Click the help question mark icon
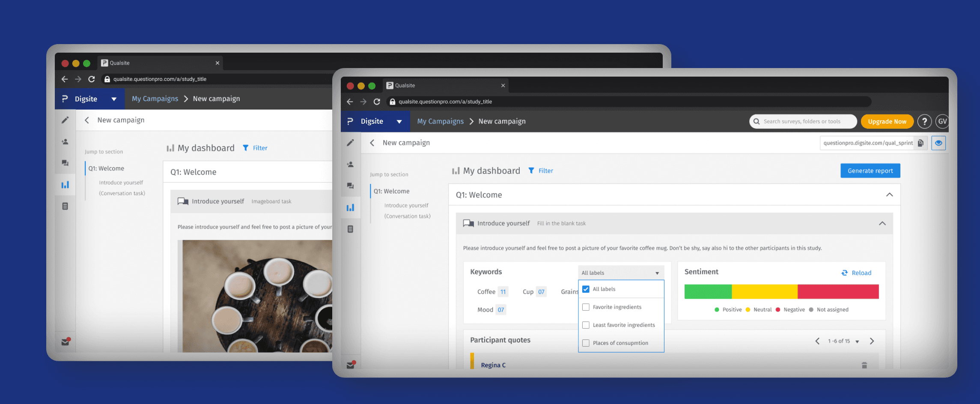Viewport: 980px width, 404px height. [924, 122]
